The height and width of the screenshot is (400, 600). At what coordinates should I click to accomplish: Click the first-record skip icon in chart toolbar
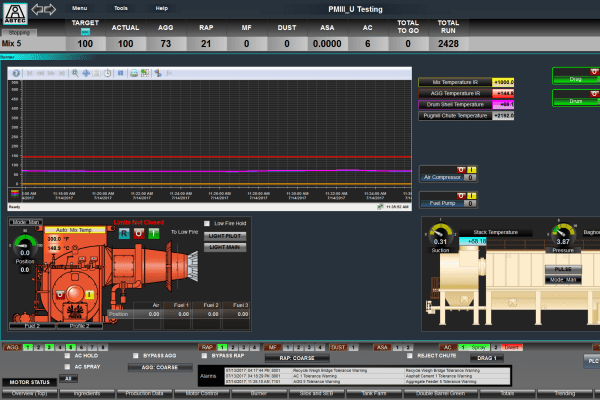point(29,73)
